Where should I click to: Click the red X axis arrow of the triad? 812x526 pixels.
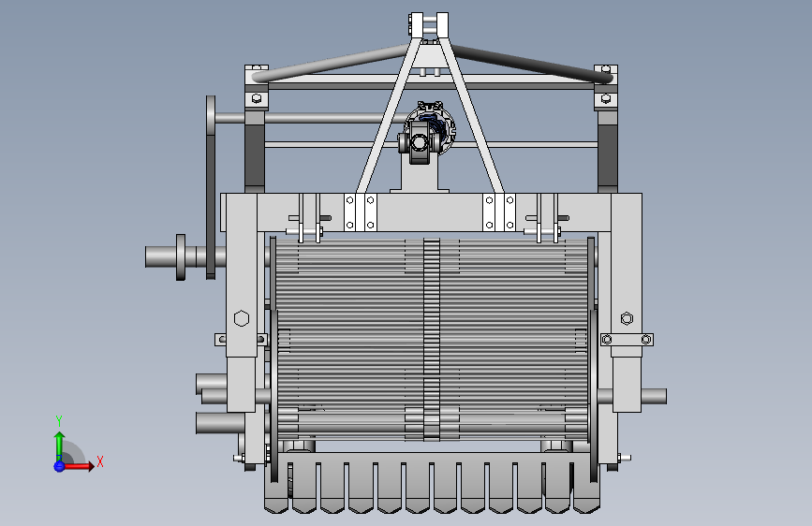point(79,466)
